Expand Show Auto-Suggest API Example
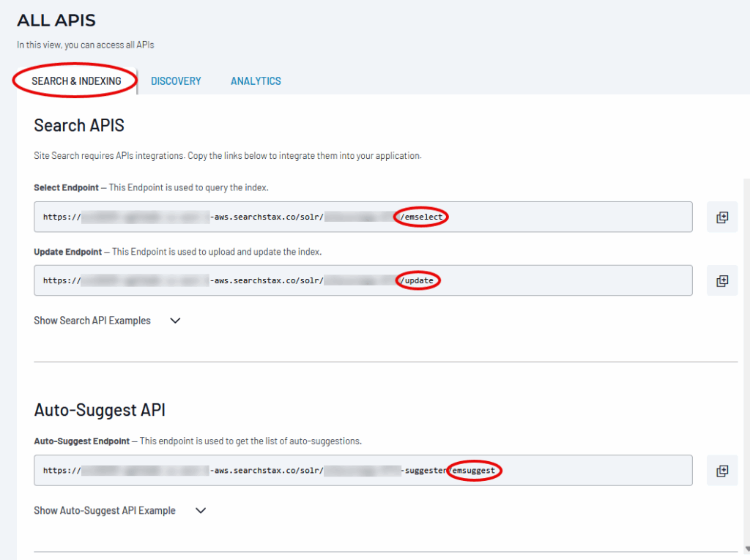750x560 pixels. 105,511
